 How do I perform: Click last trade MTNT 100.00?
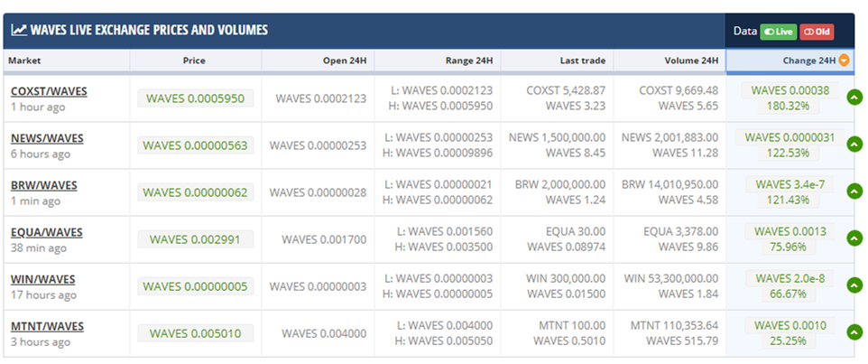572,325
